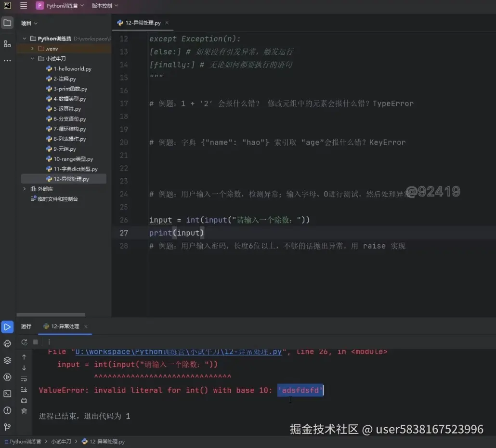This screenshot has height=448, width=496.
Task: Open run toolbar more options dots
Action: (49, 342)
